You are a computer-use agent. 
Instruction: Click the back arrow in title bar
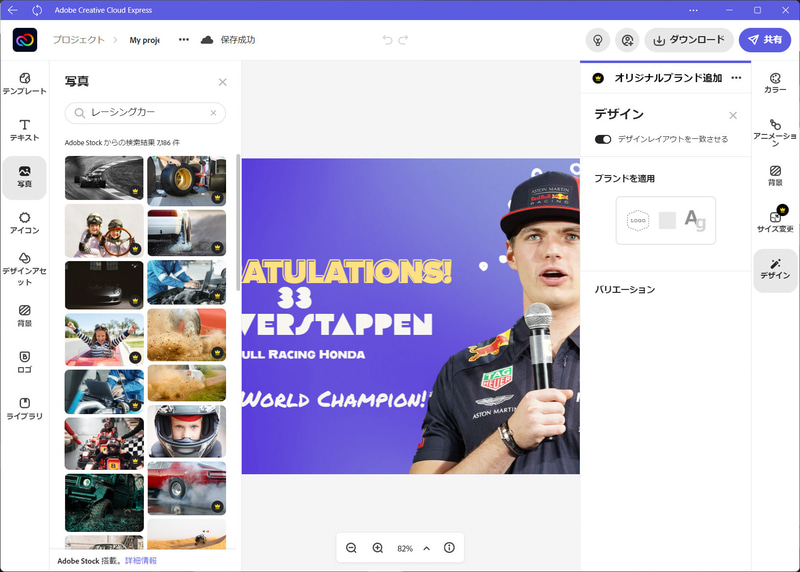pyautogui.click(x=13, y=10)
